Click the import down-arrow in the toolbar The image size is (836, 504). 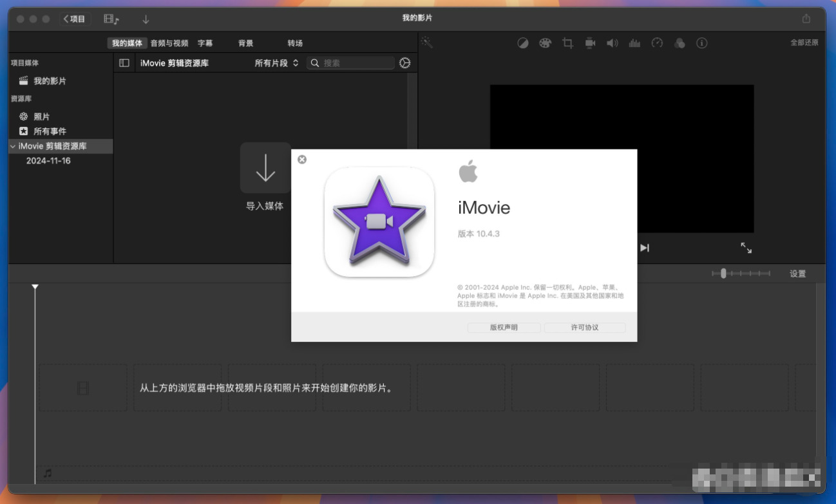coord(146,19)
